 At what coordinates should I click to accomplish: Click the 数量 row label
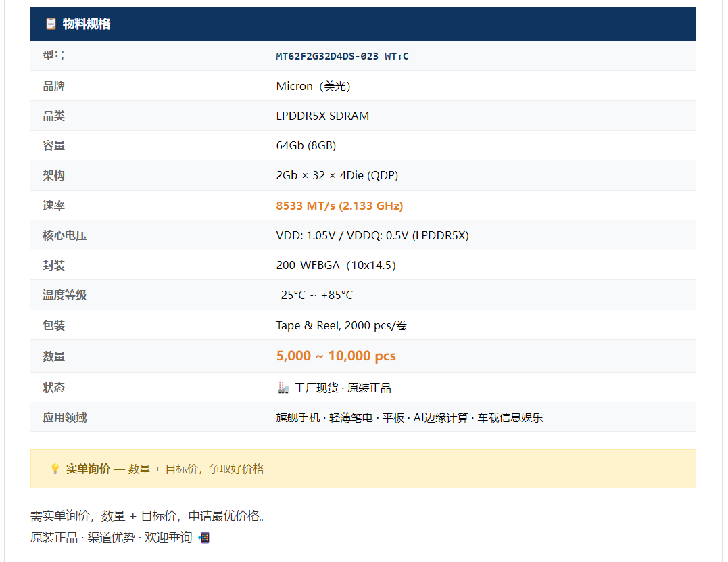[54, 356]
